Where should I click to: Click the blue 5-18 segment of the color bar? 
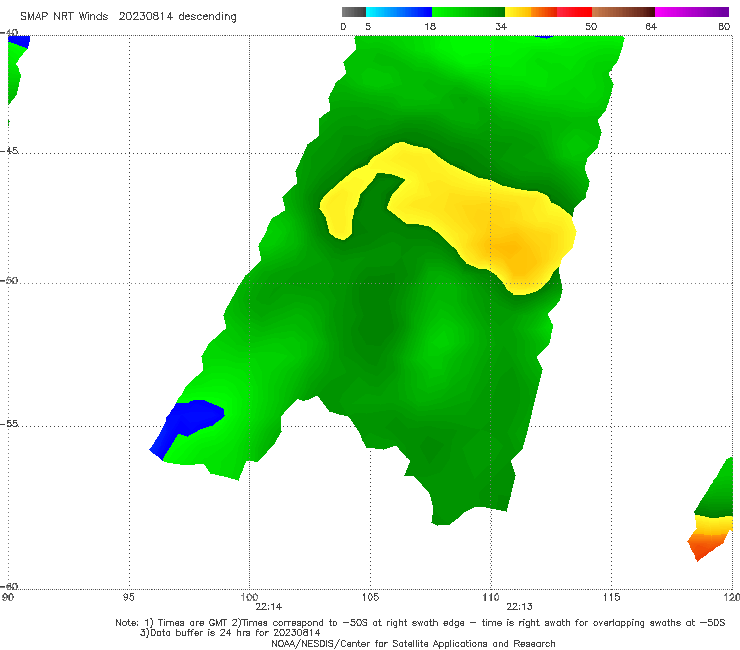[x=399, y=12]
